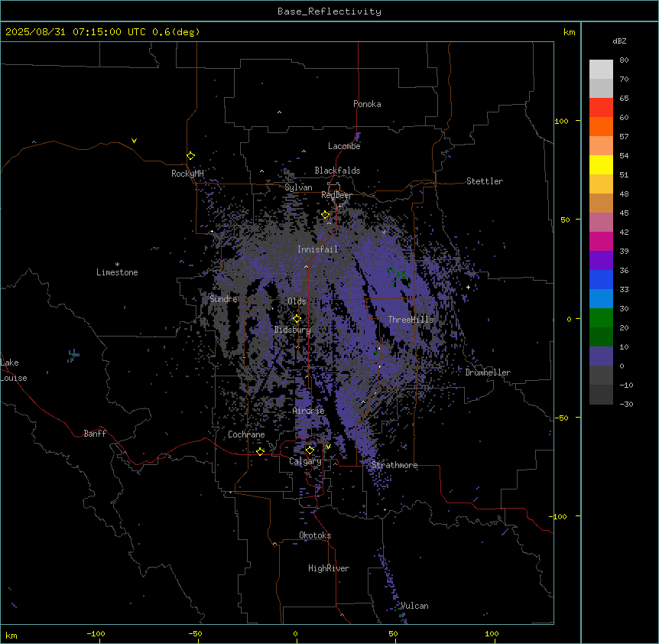The image size is (659, 644).
Task: Click the ThreeHills label
Action: [411, 320]
